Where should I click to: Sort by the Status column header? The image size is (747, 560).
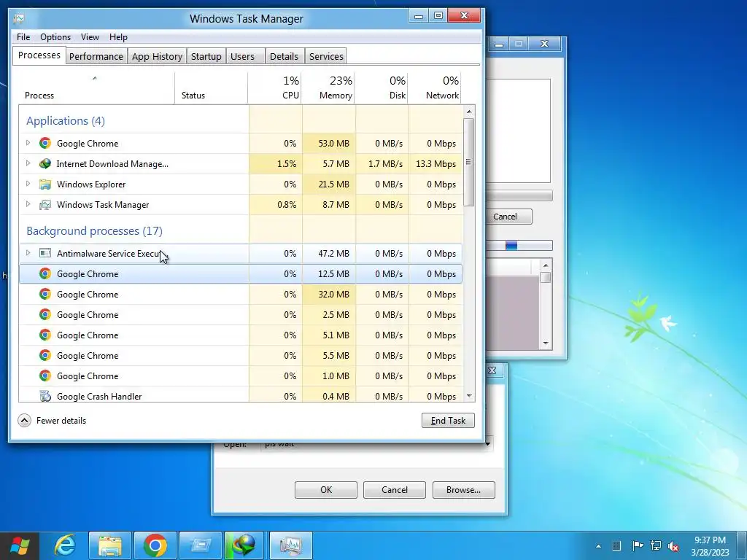(x=211, y=88)
